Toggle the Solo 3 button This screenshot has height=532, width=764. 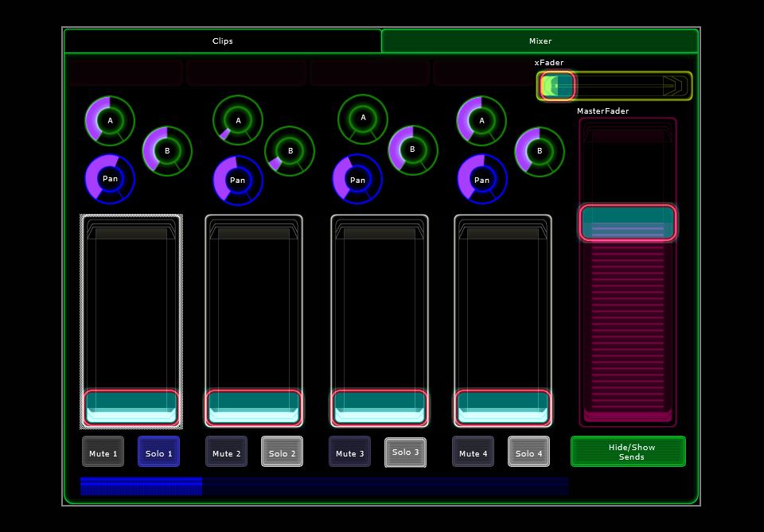[405, 452]
